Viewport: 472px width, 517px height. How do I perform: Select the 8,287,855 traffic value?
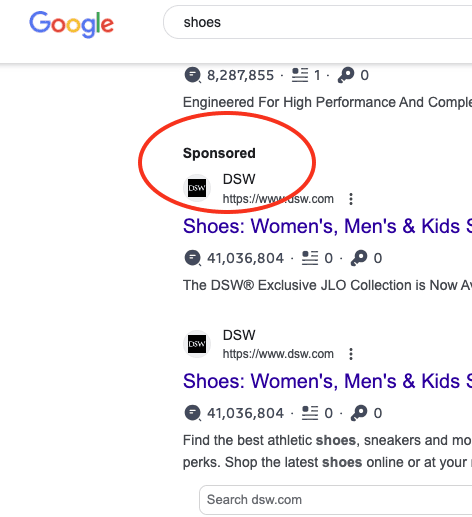tap(240, 75)
